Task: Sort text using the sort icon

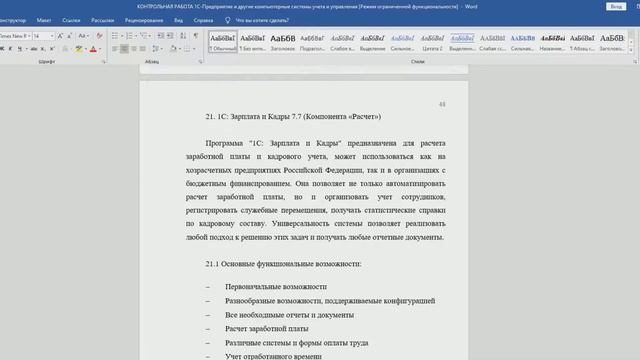Action: pos(183,36)
